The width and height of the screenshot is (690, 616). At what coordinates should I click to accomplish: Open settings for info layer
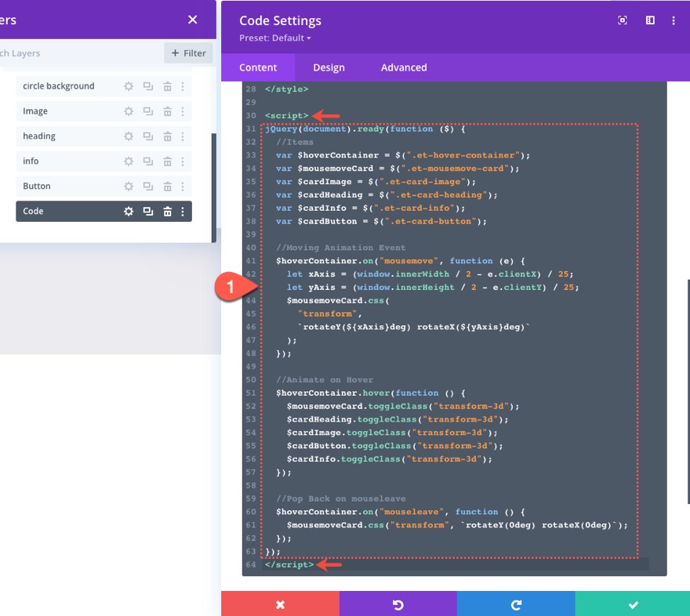click(129, 161)
